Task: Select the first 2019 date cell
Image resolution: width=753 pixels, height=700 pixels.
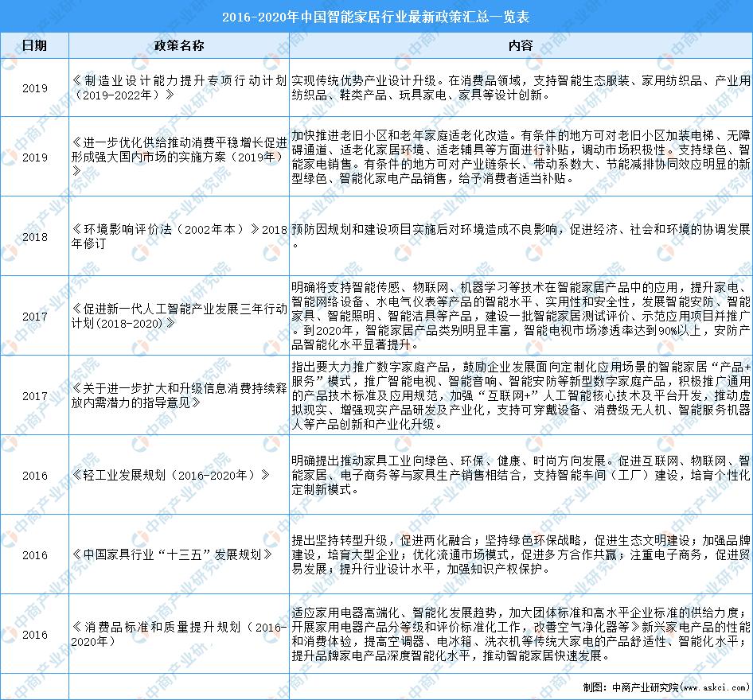Action: 34,88
